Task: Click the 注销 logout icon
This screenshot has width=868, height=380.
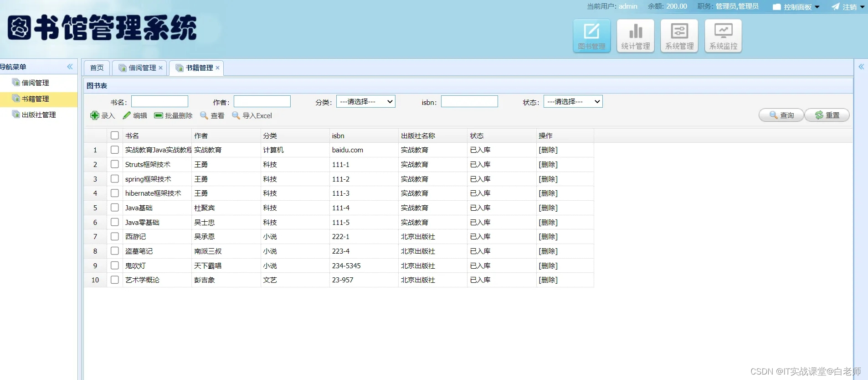Action: tap(835, 6)
